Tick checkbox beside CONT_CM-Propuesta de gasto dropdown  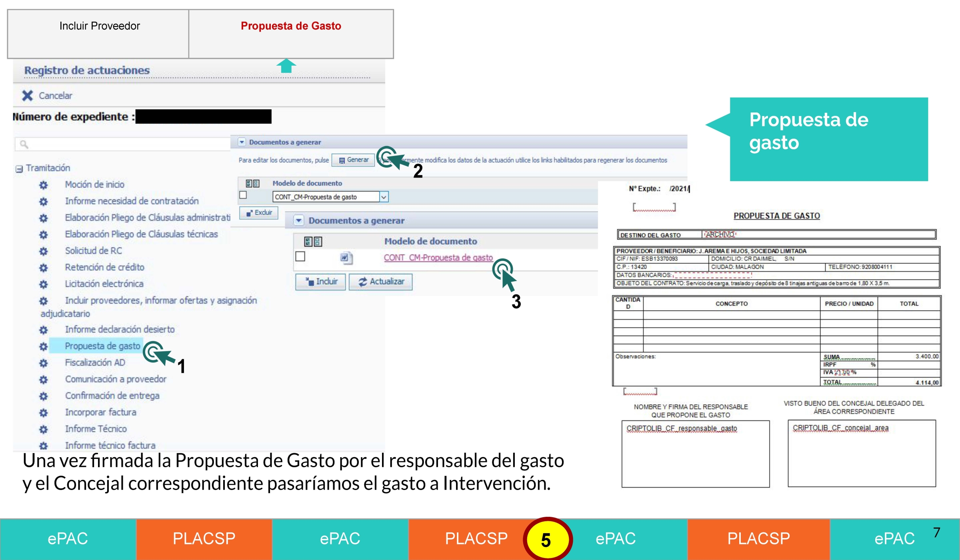pos(243,195)
